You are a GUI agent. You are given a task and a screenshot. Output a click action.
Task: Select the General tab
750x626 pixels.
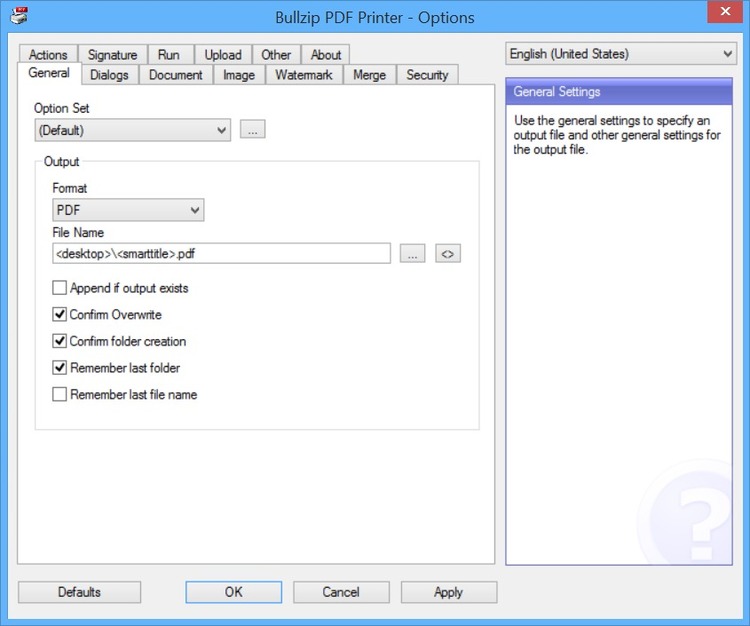point(49,73)
